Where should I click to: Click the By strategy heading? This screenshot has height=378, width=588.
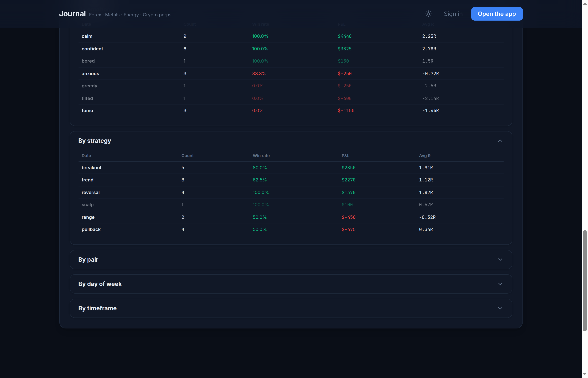95,141
